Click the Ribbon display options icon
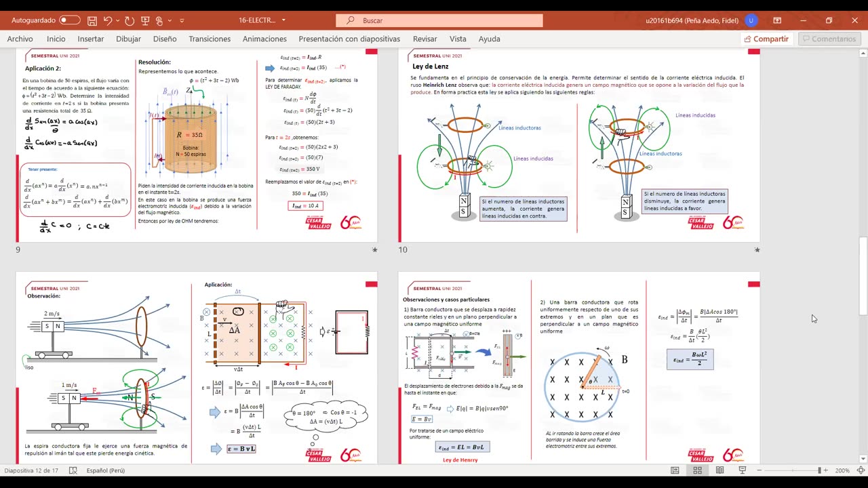This screenshot has width=868, height=488. [x=777, y=20]
